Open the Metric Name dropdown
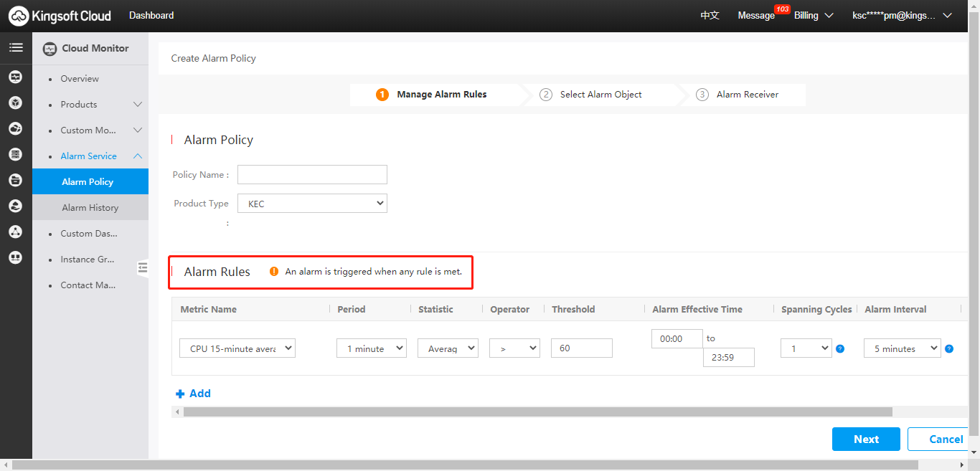 237,348
